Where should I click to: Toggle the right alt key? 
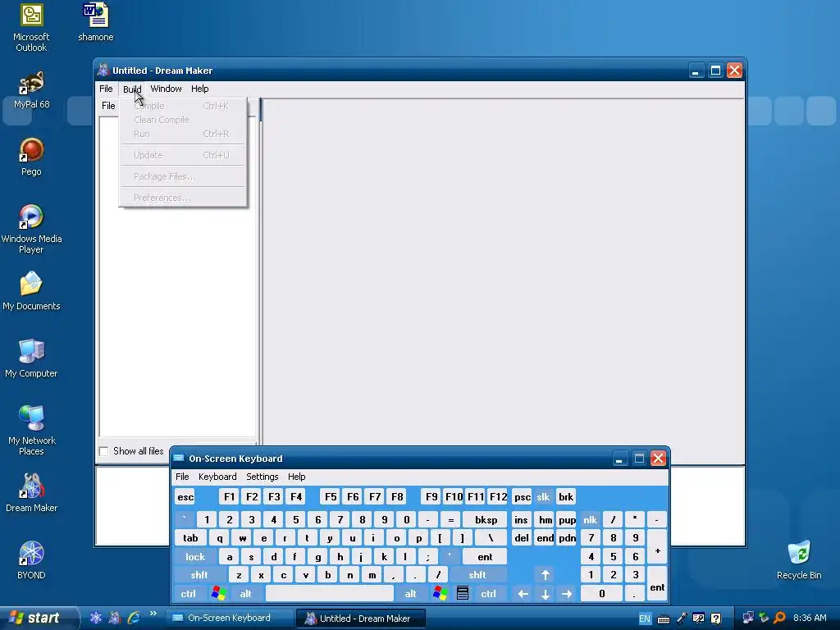pyautogui.click(x=411, y=594)
